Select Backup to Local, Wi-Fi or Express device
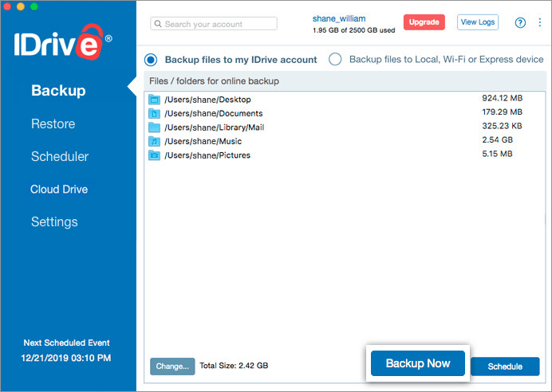Image resolution: width=552 pixels, height=392 pixels. (335, 59)
